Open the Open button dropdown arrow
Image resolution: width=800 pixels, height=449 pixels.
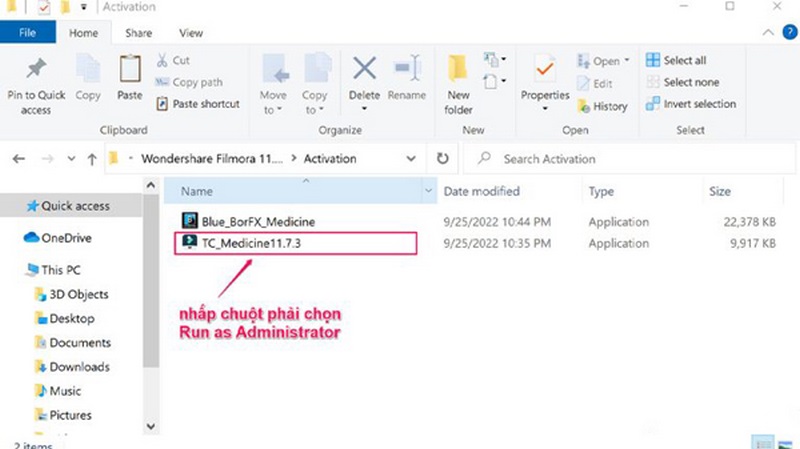(627, 61)
